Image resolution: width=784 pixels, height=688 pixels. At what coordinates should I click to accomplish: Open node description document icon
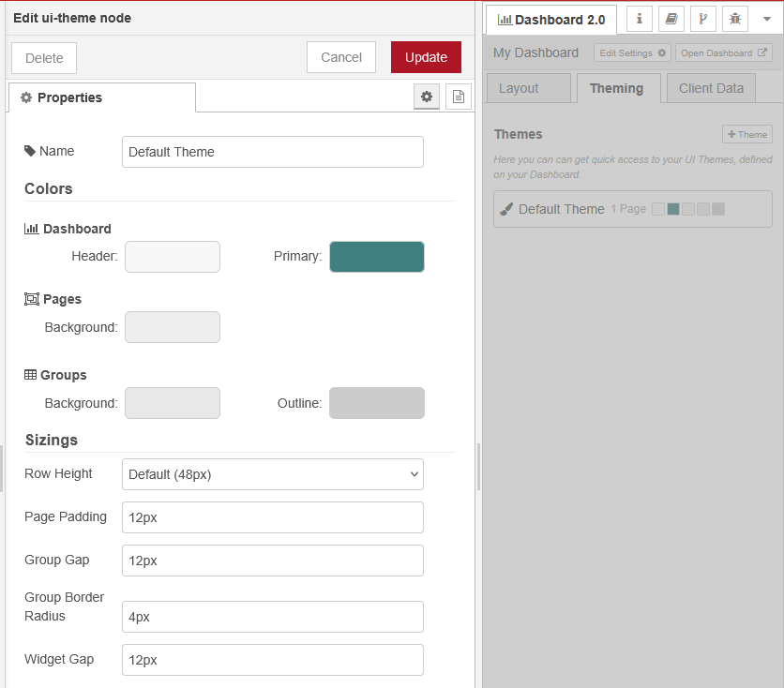pos(459,97)
